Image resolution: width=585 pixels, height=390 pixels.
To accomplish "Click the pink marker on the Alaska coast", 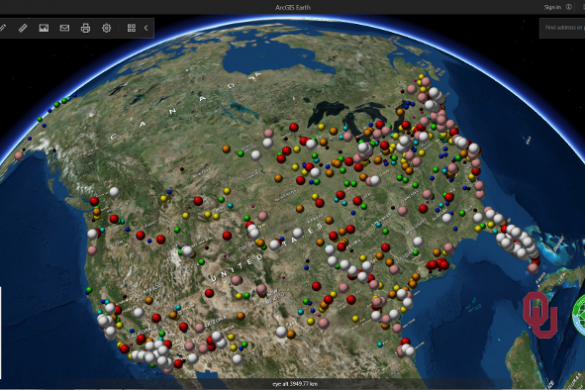I will [x=19, y=156].
